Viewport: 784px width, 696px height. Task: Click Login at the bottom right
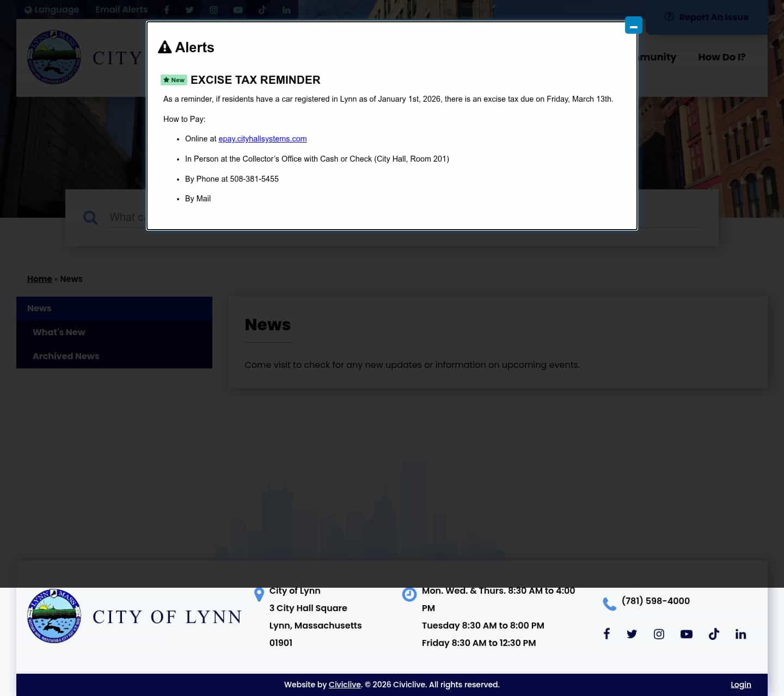point(740,685)
